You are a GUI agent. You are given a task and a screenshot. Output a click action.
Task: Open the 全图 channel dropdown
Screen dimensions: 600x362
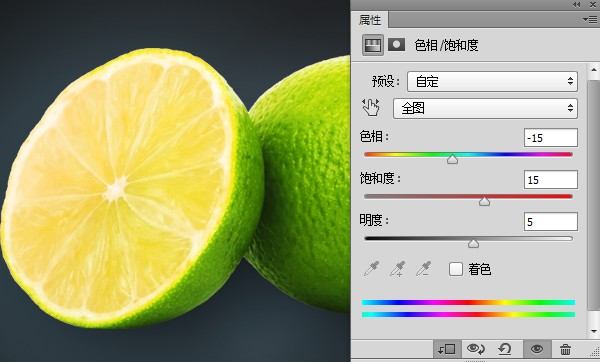[x=485, y=108]
